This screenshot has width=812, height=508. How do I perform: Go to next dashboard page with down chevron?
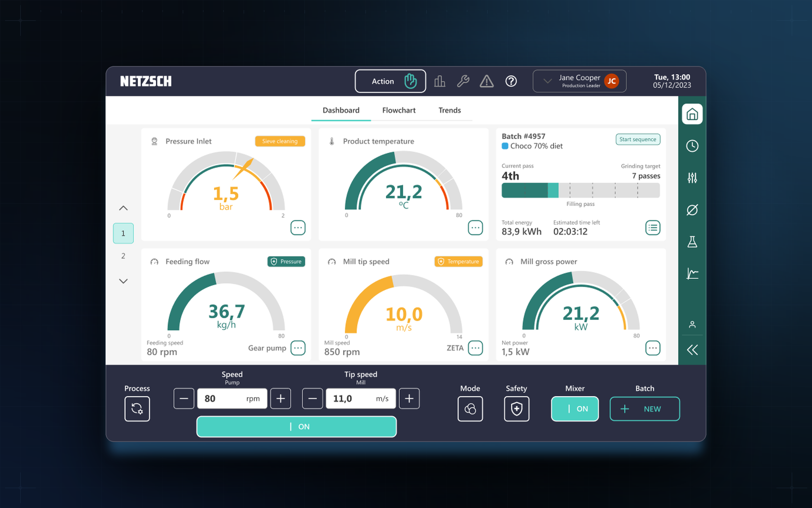coord(124,281)
